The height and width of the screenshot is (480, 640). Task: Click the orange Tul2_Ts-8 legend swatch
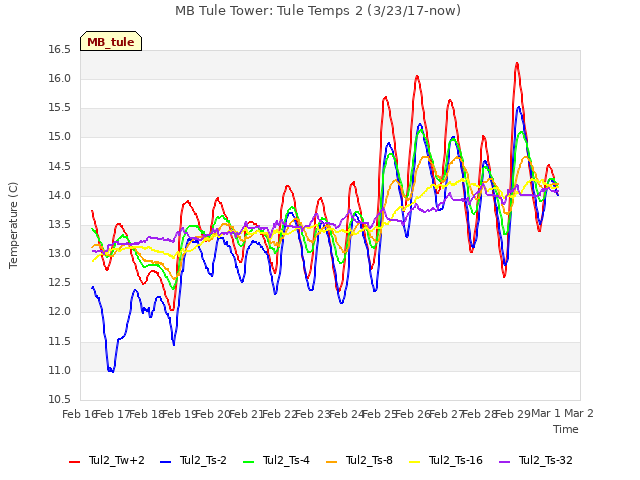[x=331, y=461]
